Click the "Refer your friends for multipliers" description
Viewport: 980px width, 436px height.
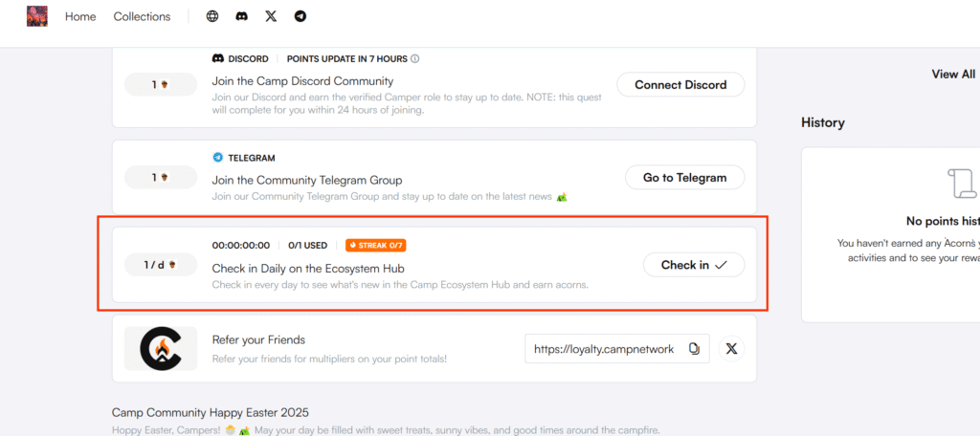(329, 360)
